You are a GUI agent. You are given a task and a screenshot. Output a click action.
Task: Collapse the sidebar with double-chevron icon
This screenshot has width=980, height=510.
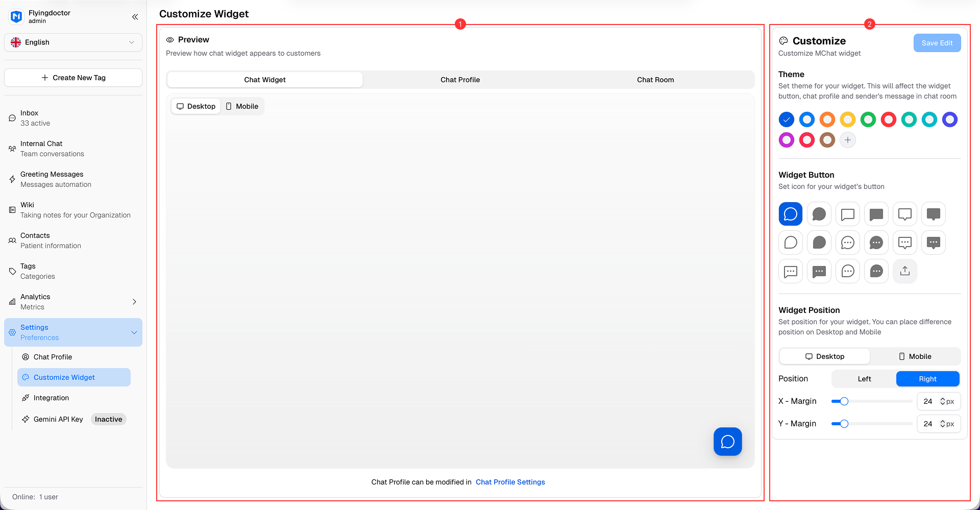pyautogui.click(x=135, y=17)
